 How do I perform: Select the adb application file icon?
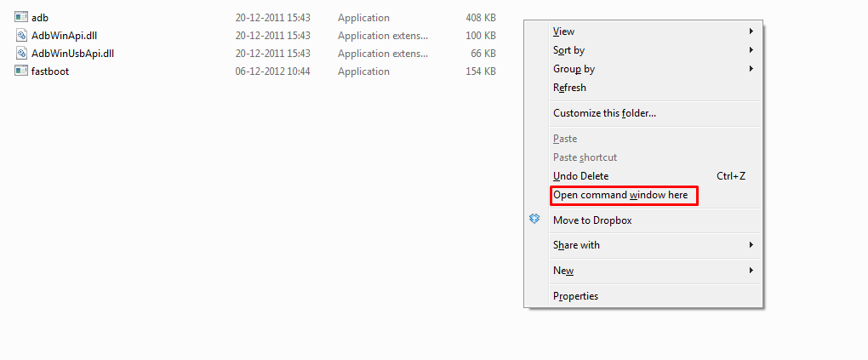click(21, 18)
